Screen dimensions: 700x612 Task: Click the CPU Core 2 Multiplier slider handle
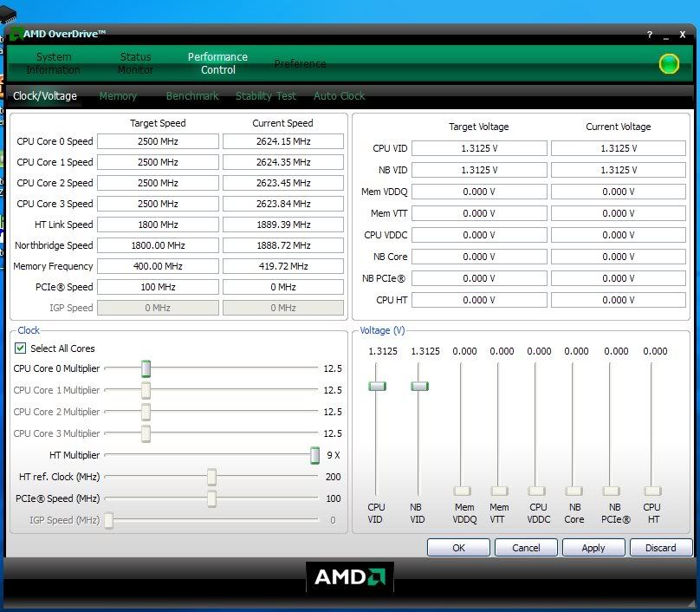(146, 412)
